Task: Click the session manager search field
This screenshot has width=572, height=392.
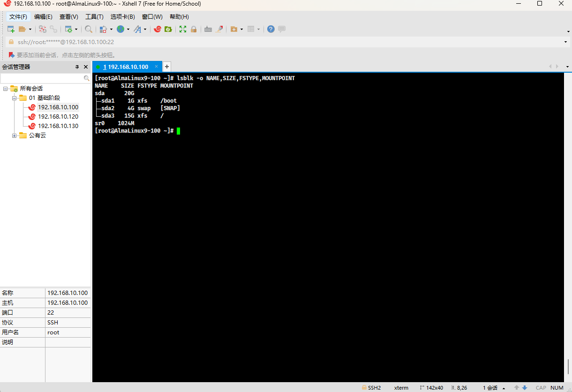Action: point(42,78)
